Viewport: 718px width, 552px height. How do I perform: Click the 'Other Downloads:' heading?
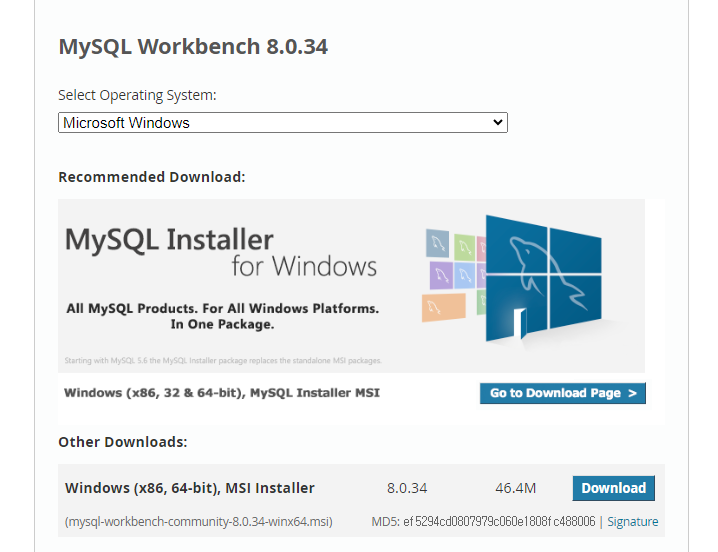tap(123, 442)
